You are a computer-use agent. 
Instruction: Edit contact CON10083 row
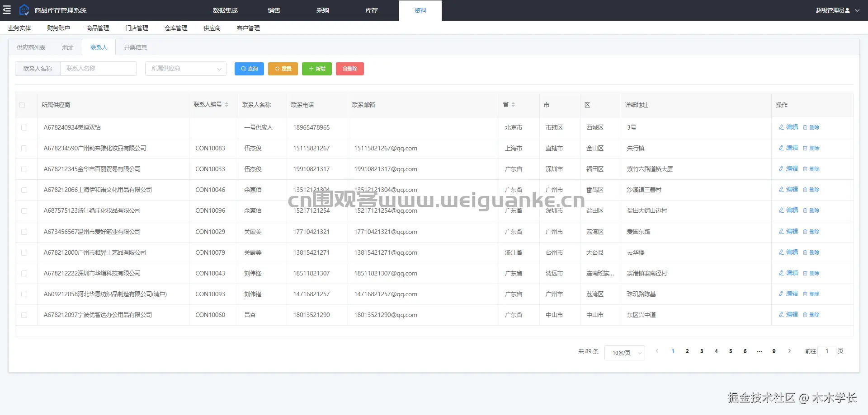[x=788, y=148]
